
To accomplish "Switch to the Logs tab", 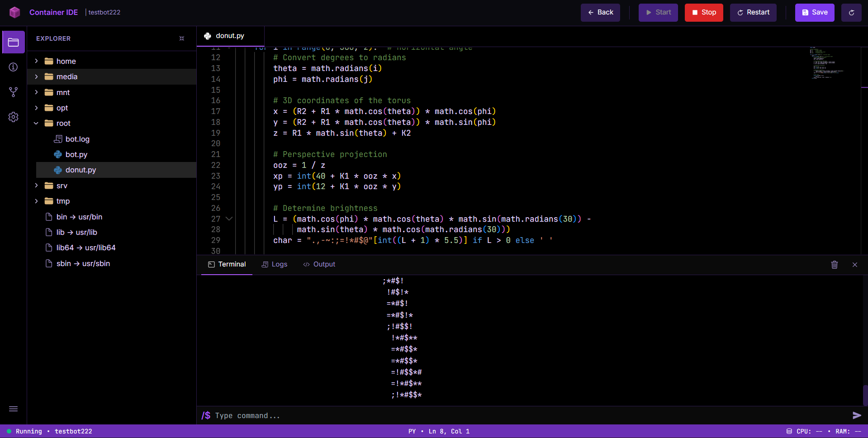I will tap(275, 264).
